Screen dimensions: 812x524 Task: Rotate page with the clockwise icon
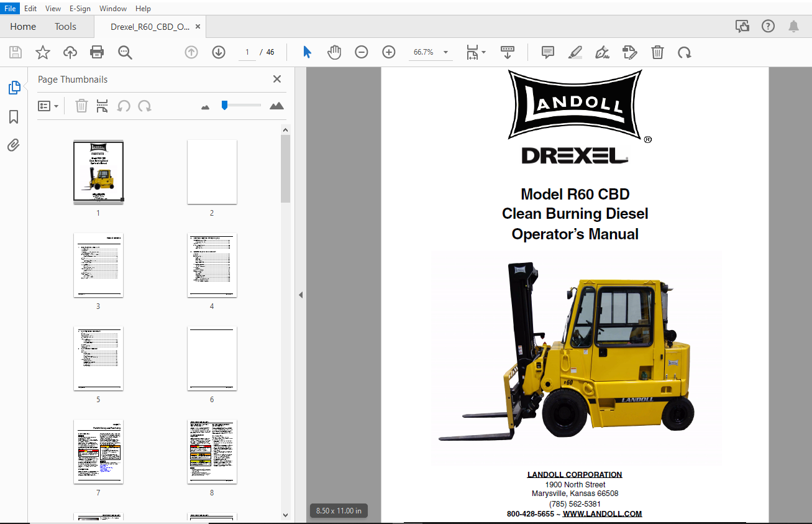click(685, 52)
